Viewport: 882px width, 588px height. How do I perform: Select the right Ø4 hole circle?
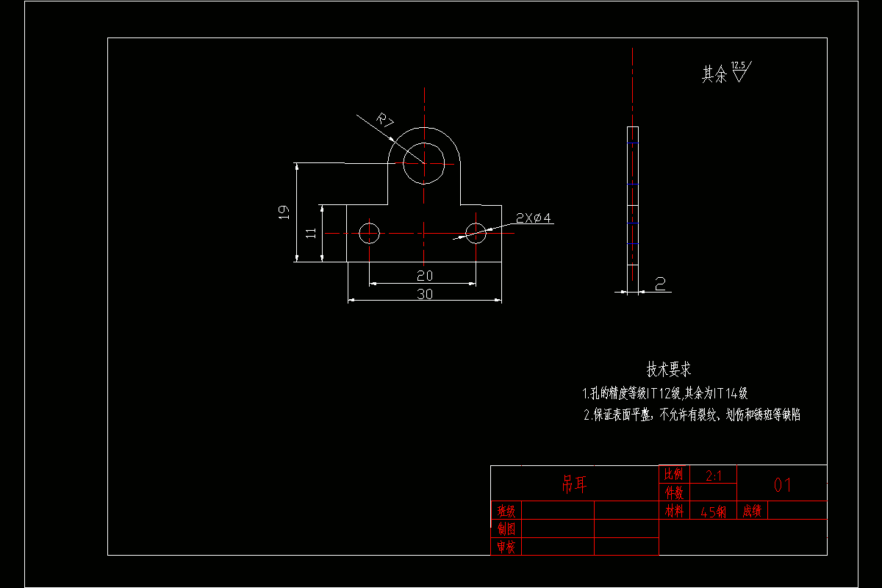pyautogui.click(x=476, y=234)
